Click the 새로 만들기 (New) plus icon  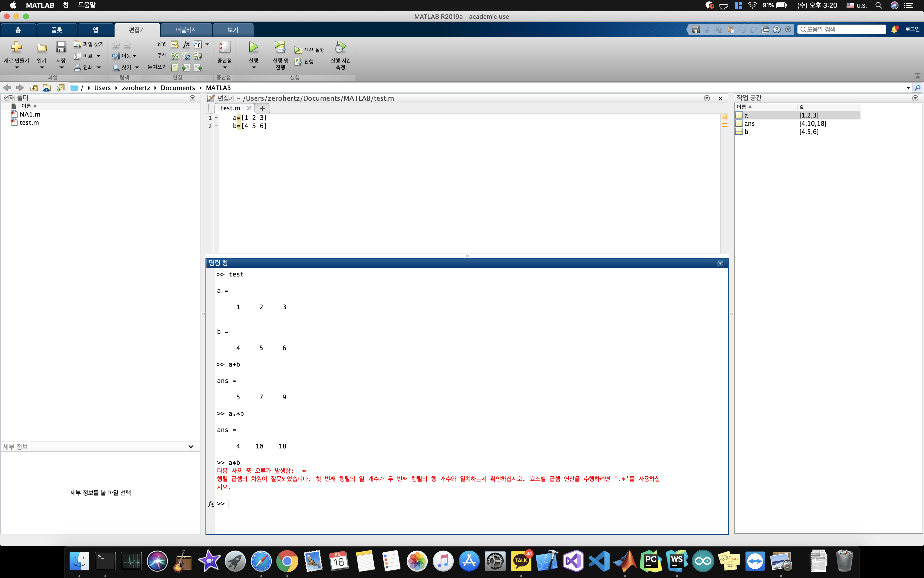click(x=16, y=47)
